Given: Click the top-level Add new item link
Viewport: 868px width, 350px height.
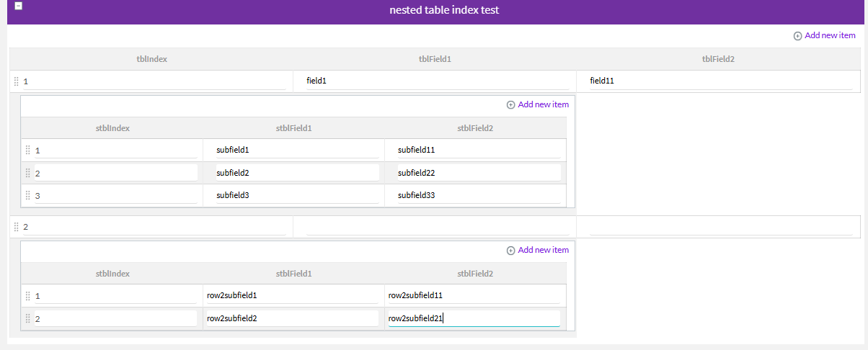Looking at the screenshot, I should point(829,35).
